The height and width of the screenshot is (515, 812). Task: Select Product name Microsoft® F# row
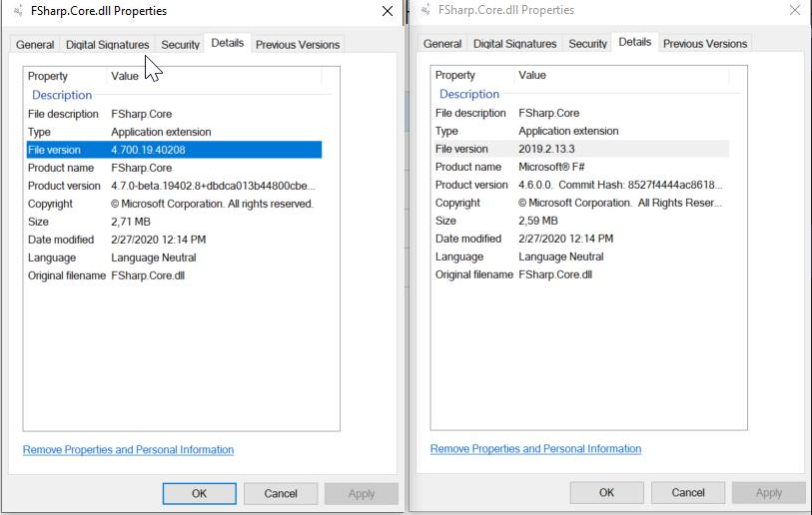(x=581, y=167)
